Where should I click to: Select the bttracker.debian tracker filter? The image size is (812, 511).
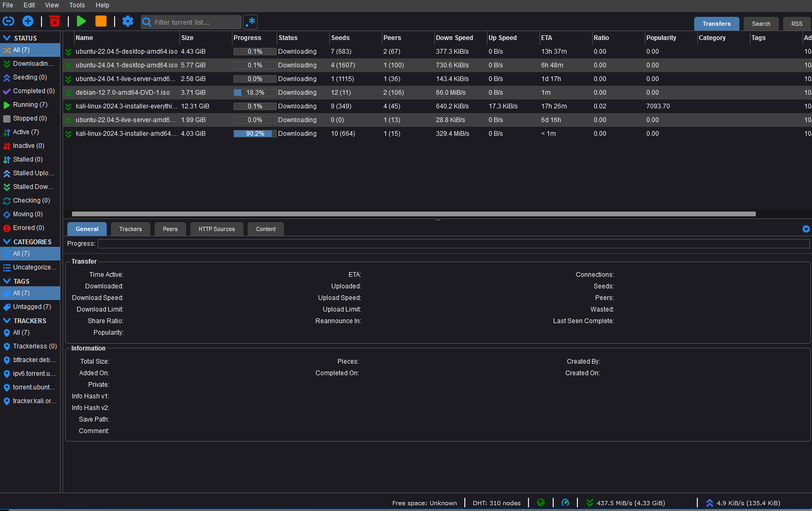click(30, 360)
